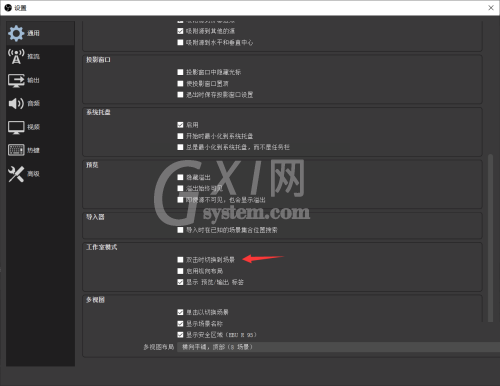This screenshot has height=386, width=500.
Task: Click the 投影窗口 section heading
Action: click(x=98, y=60)
